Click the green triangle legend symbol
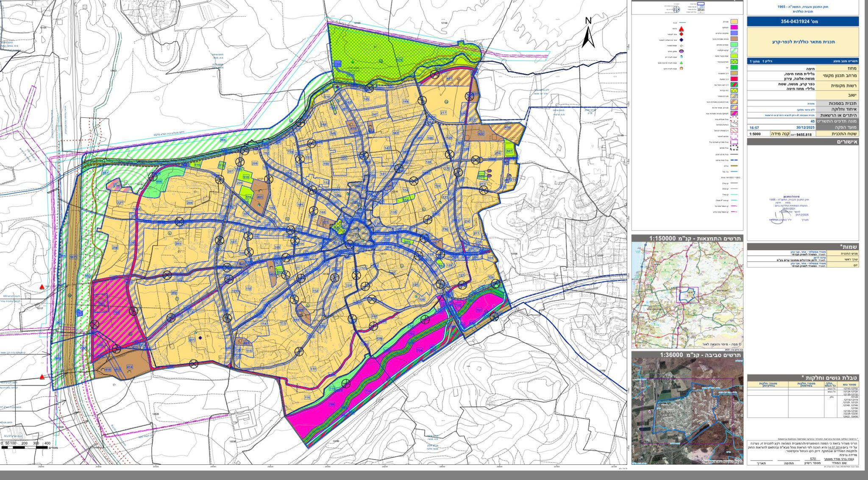 tap(681, 63)
